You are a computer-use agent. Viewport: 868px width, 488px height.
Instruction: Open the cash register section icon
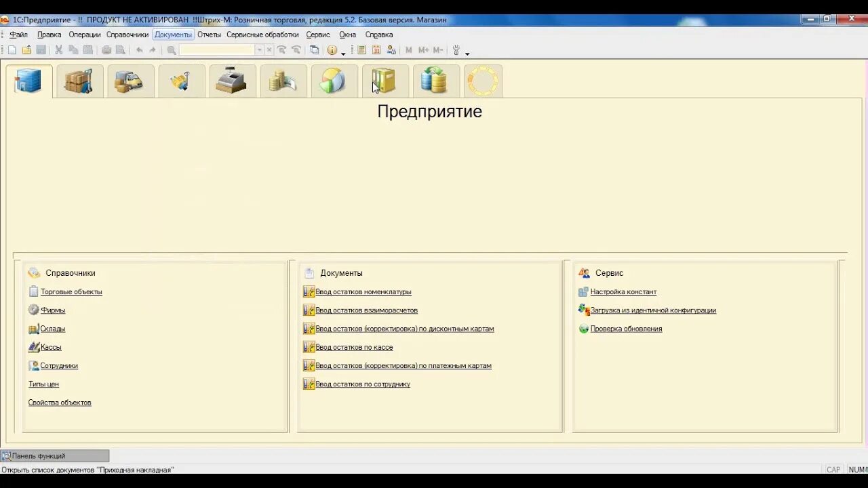click(232, 81)
